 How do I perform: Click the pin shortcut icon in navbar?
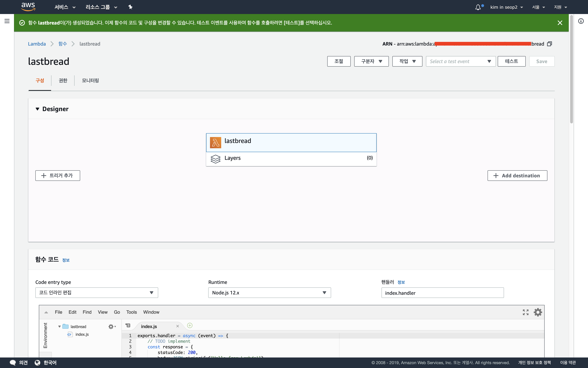click(131, 7)
